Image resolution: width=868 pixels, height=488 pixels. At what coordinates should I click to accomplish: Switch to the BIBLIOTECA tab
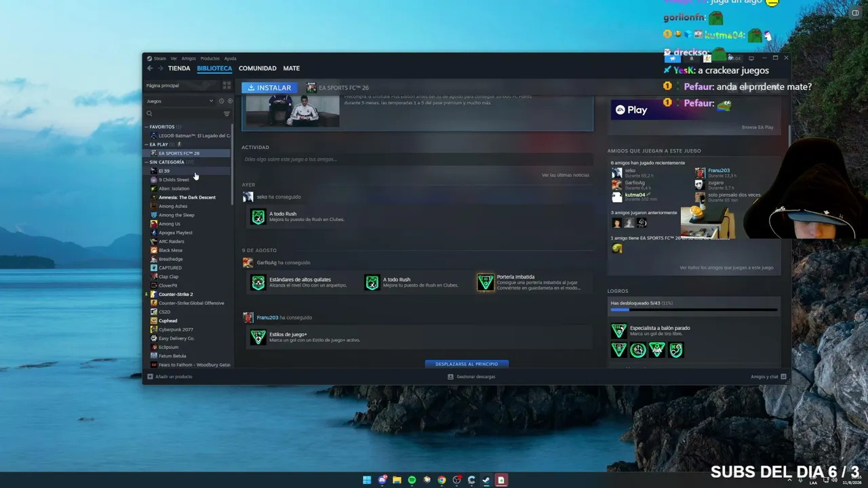point(214,68)
